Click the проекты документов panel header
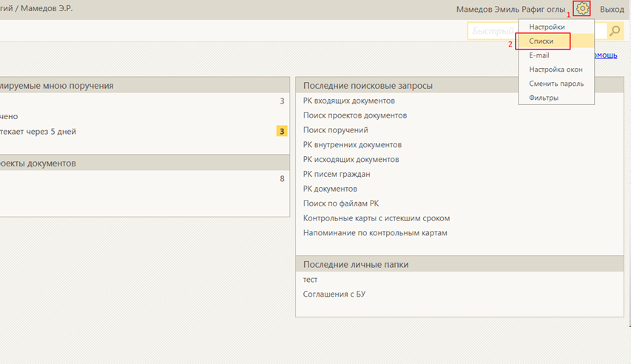This screenshot has width=631, height=364. click(144, 163)
